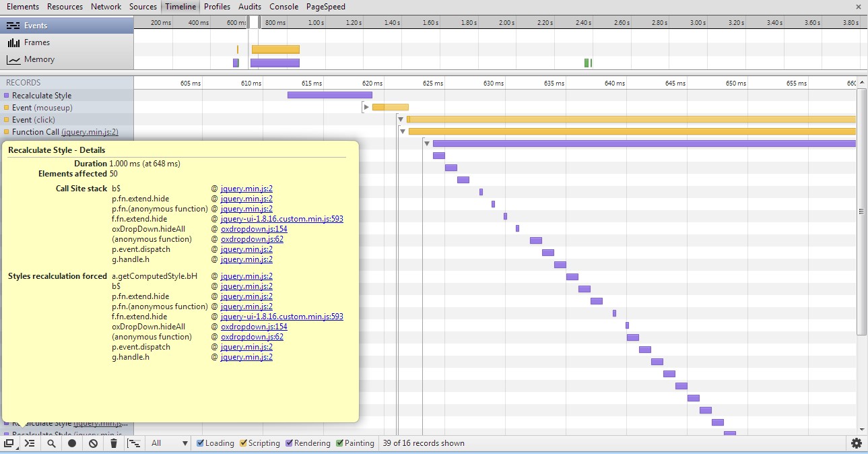
Task: Open DevTools settings gear
Action: tap(857, 443)
